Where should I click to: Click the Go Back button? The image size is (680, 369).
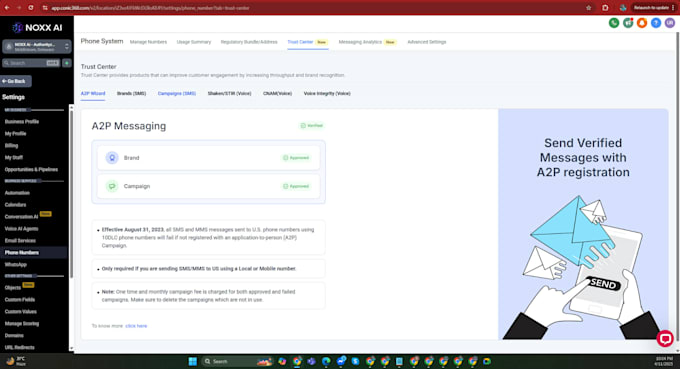pos(16,81)
